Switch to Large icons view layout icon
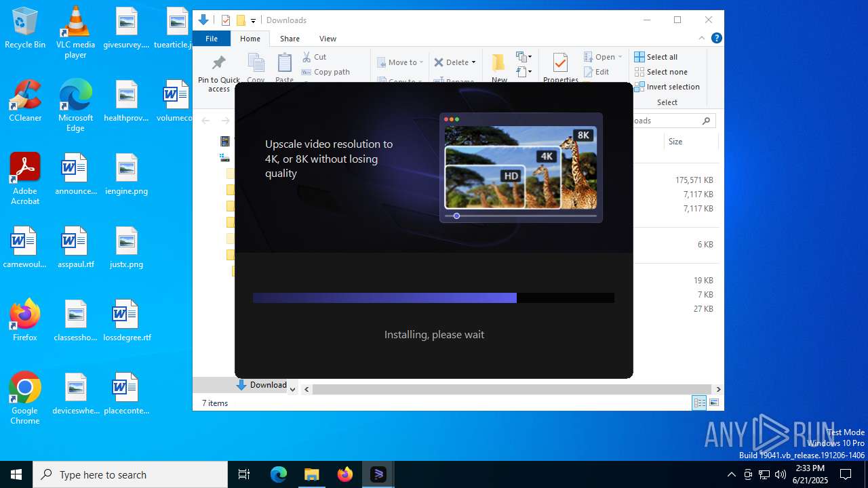This screenshot has height=488, width=868. click(713, 403)
